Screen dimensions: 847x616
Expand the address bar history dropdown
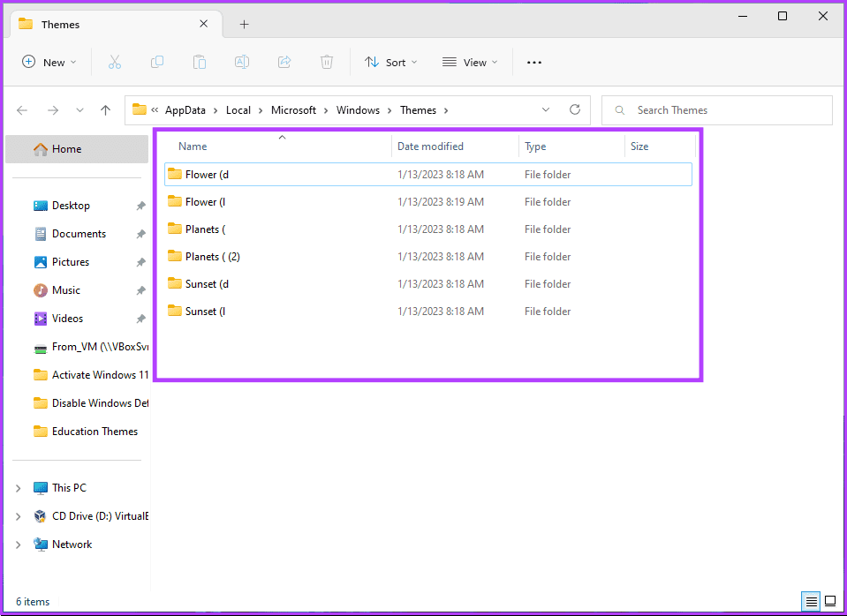click(546, 109)
